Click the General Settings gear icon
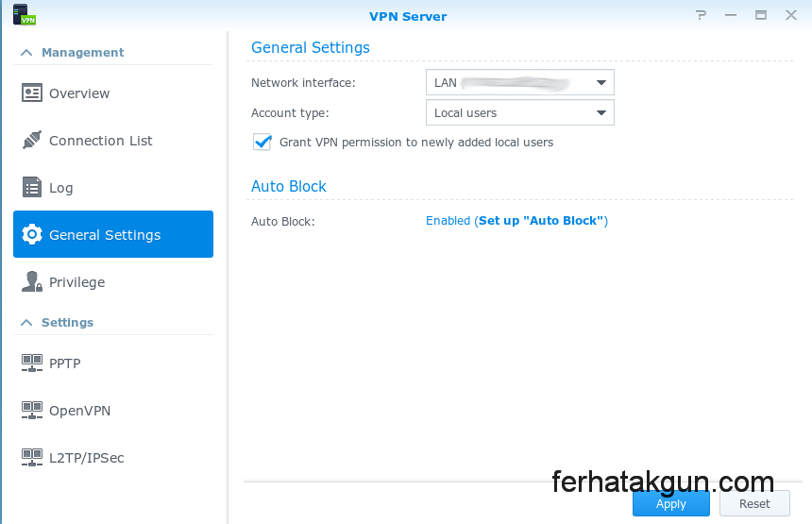 31,234
